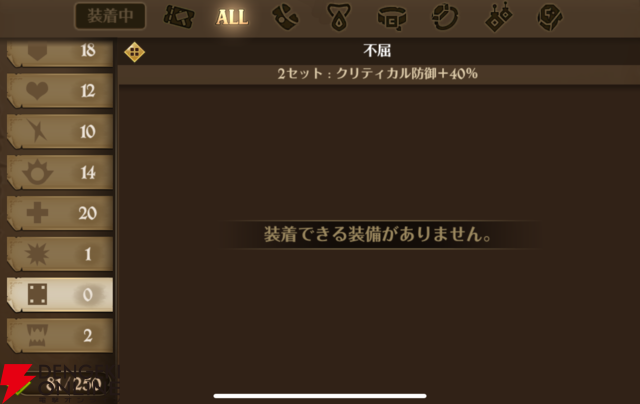640x404 pixels.
Task: Choose the fangs set with count 2
Action: pos(60,335)
